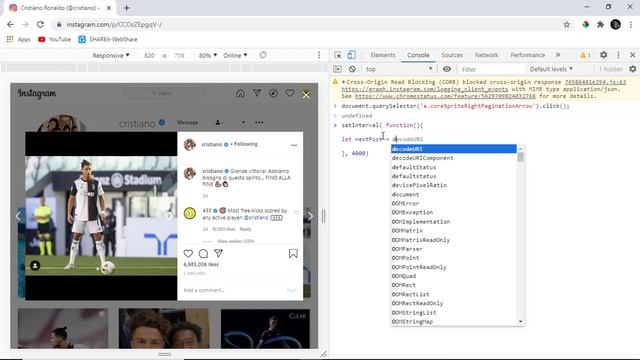Open a new browser tab
Viewport: 640px width, 360px height.
click(127, 8)
